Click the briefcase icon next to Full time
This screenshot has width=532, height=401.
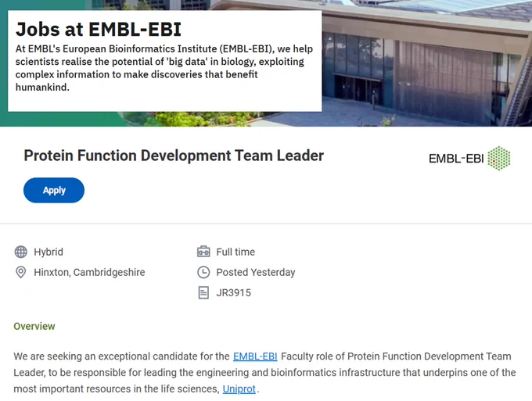pos(203,252)
